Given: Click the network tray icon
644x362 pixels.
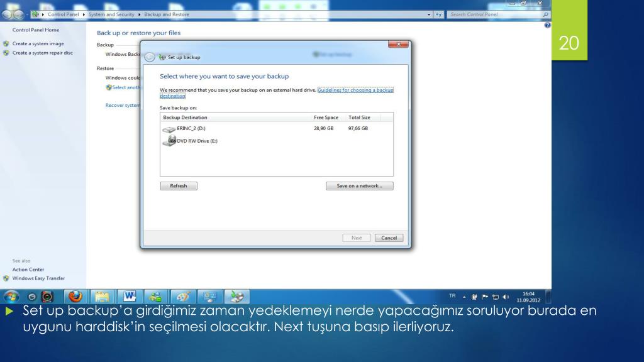Looking at the screenshot, I should [496, 297].
